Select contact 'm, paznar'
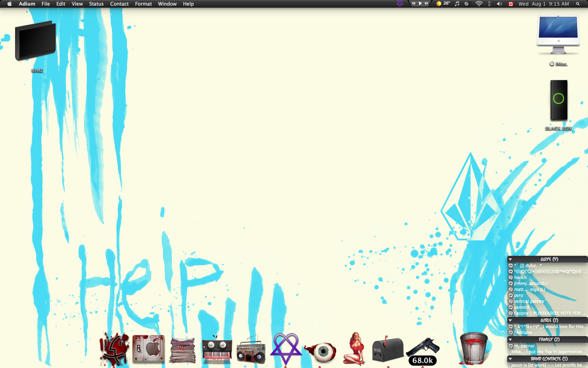 (547, 346)
